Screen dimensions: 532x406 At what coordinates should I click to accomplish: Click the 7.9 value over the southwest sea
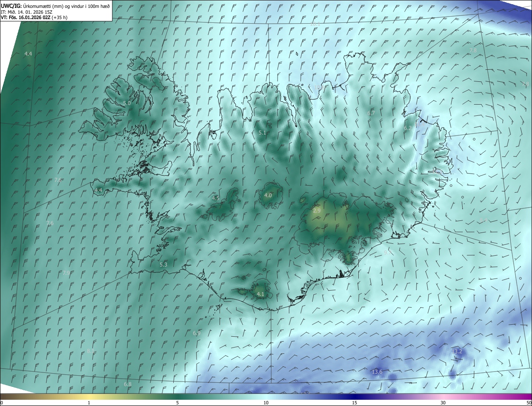pos(66,273)
